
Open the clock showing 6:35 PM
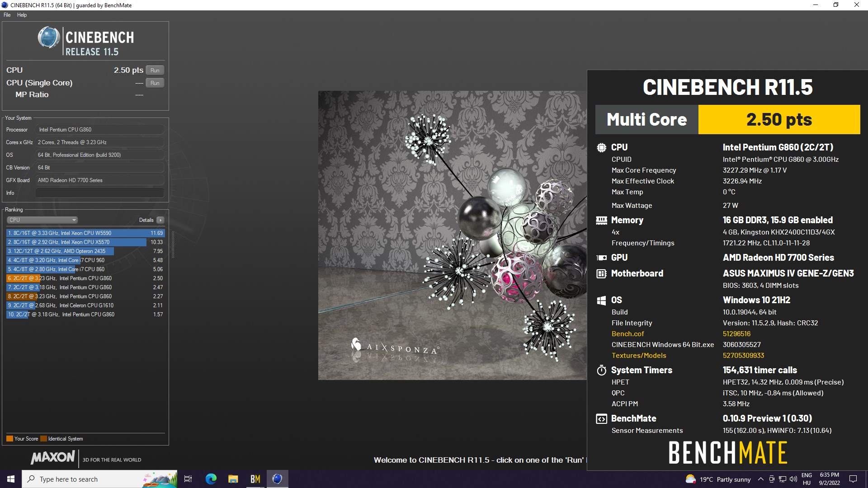(829, 479)
